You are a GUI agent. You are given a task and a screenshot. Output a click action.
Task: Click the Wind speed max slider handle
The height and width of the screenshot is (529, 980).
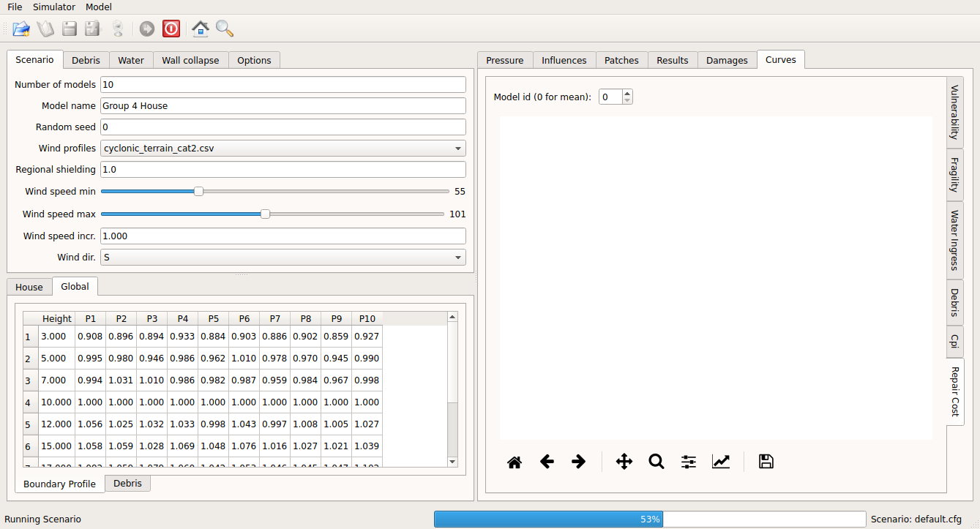[266, 214]
